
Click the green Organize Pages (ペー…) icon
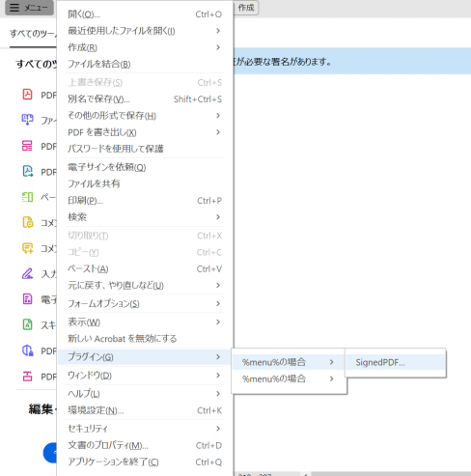(x=27, y=197)
